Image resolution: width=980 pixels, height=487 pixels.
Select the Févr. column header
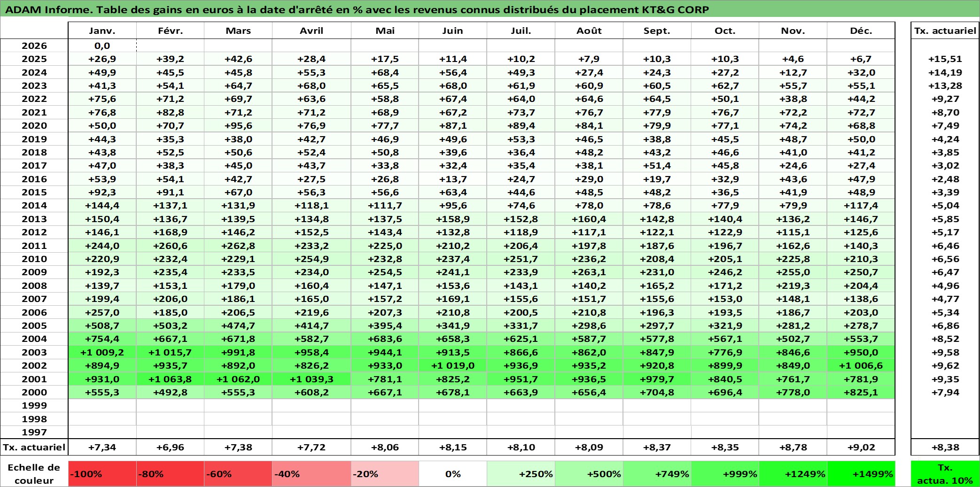pos(170,31)
